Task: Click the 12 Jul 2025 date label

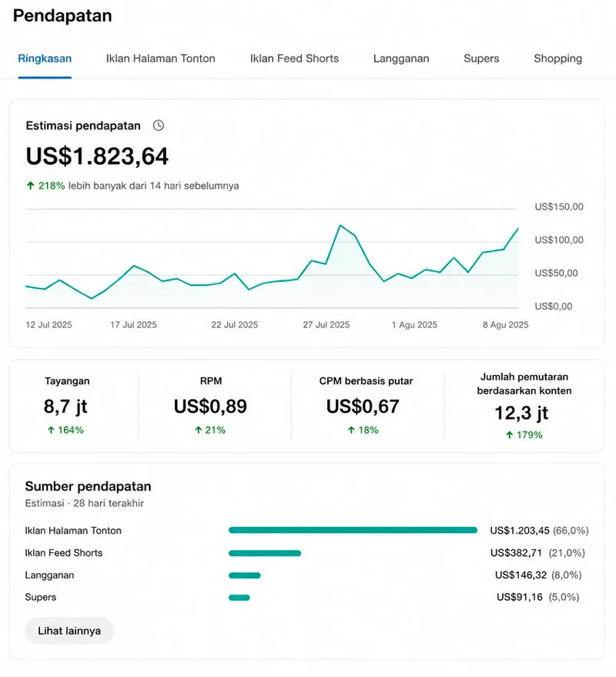Action: pos(49,325)
